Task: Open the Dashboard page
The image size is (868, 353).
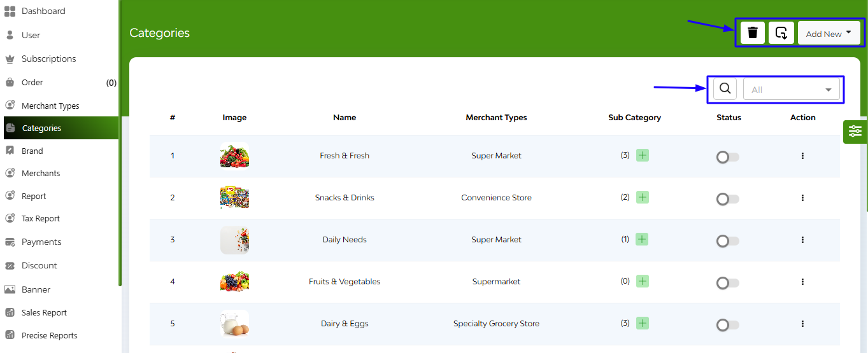Action: click(43, 11)
